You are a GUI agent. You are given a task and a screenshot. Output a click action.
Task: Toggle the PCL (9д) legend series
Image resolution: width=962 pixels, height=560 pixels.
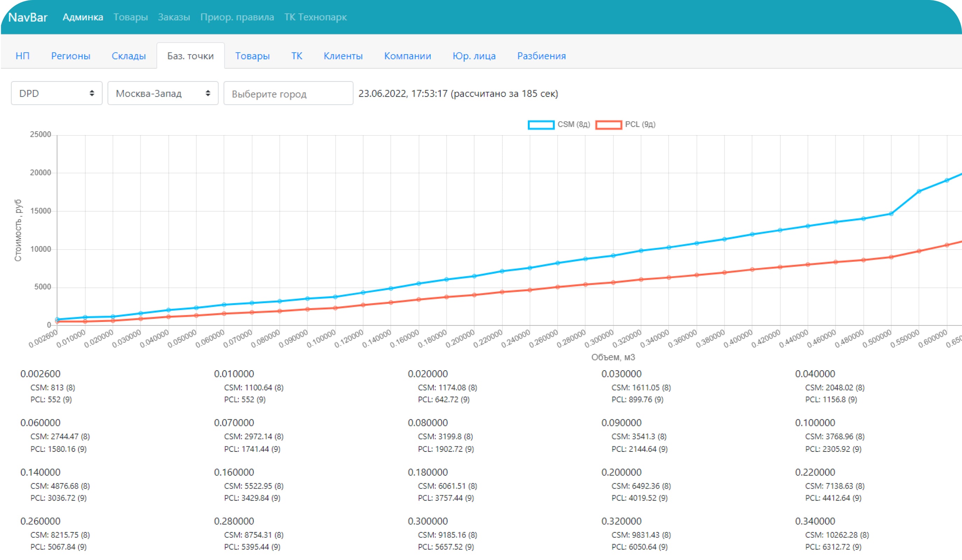[640, 125]
